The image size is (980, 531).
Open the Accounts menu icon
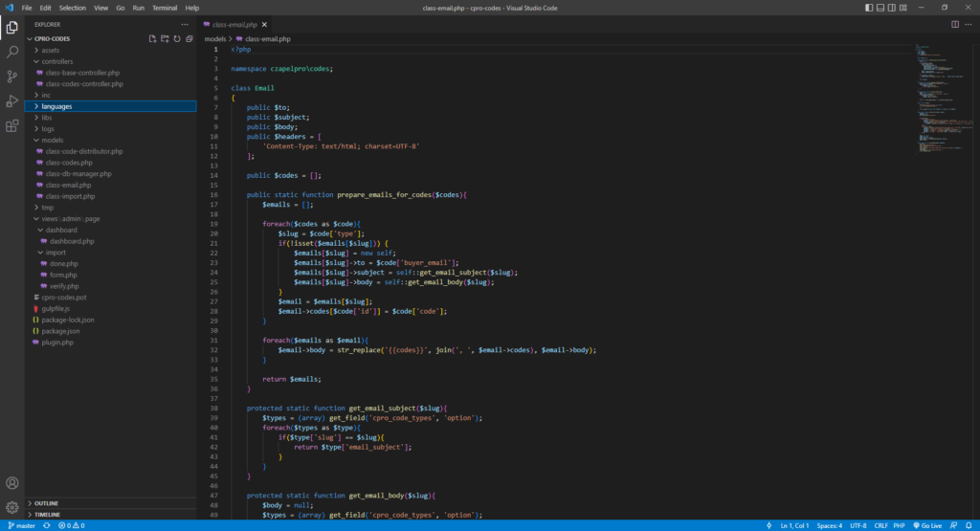(x=11, y=483)
